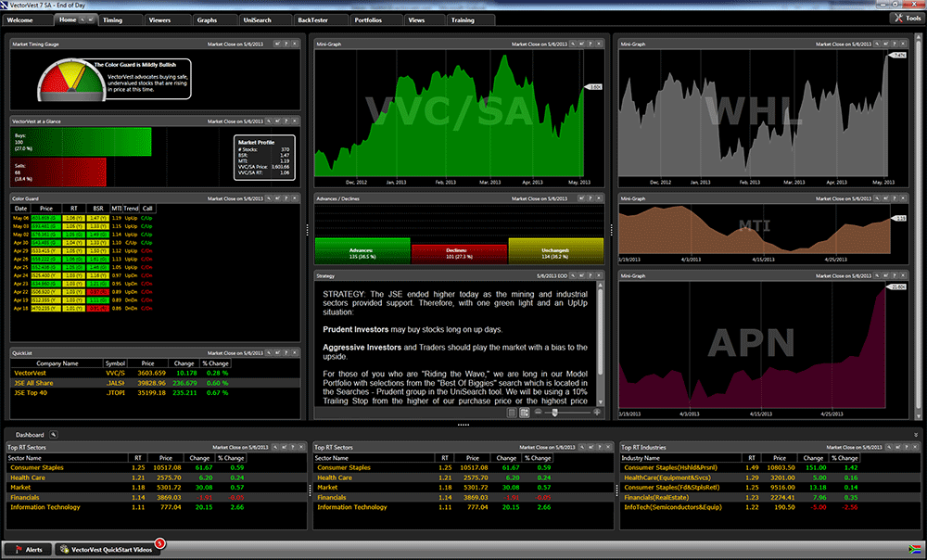Click the wrench icon beside Dashboard label
The width and height of the screenshot is (927, 560).
54,434
